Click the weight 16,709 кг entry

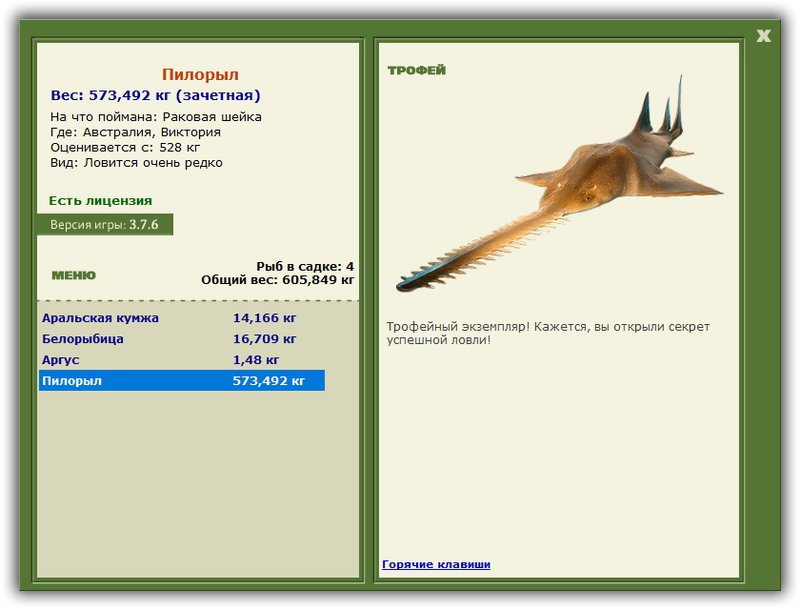coord(264,339)
